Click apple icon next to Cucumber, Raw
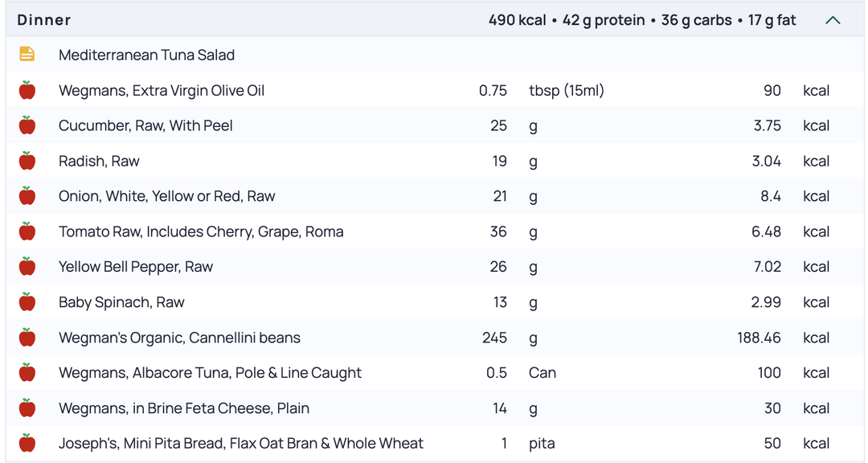This screenshot has width=868, height=463. pos(27,125)
